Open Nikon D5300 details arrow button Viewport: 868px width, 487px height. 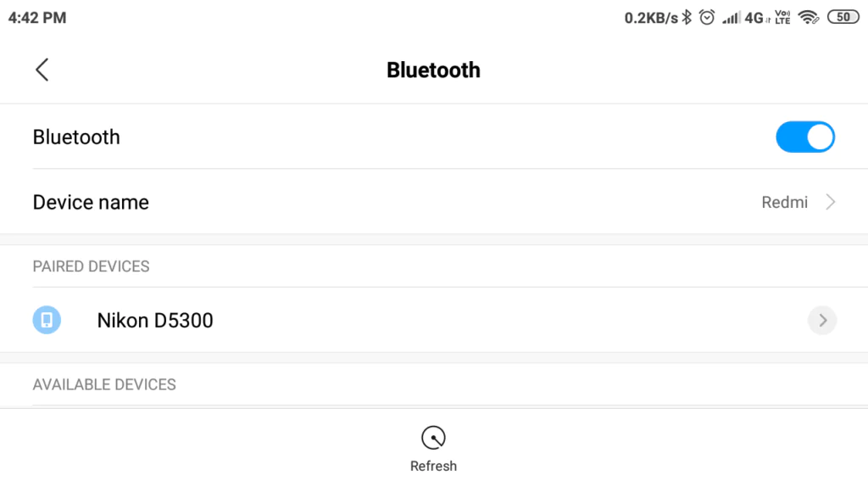tap(821, 320)
